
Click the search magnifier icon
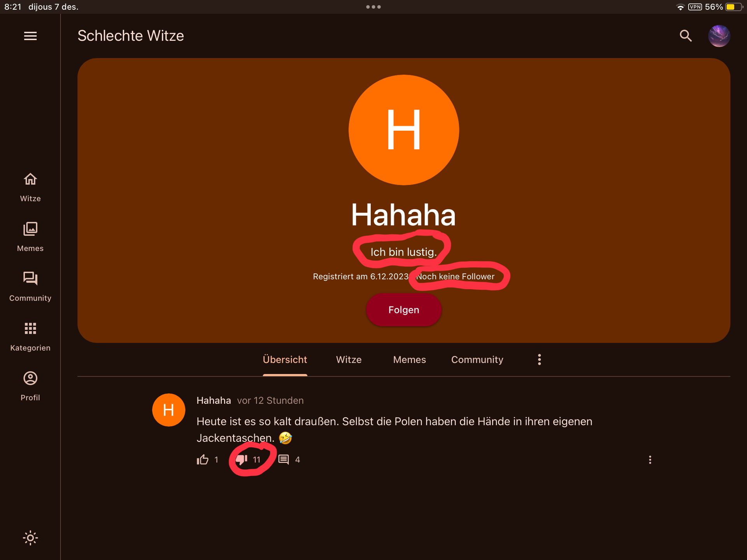click(686, 36)
